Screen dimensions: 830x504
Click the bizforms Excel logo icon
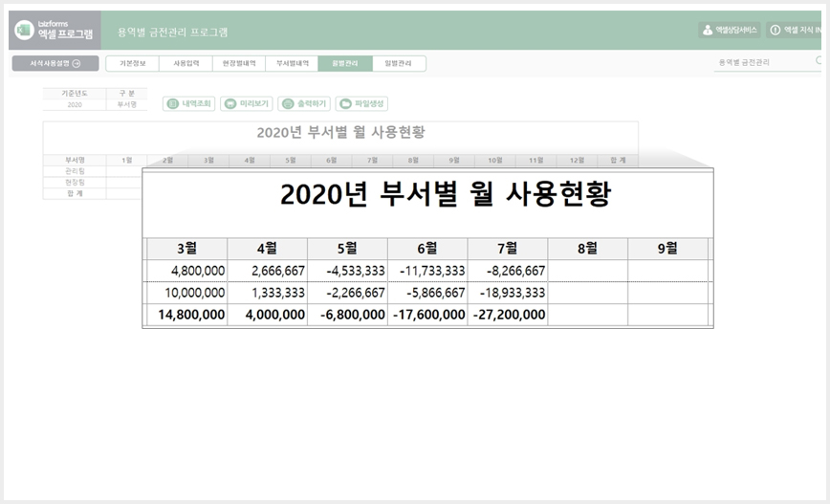pyautogui.click(x=24, y=31)
